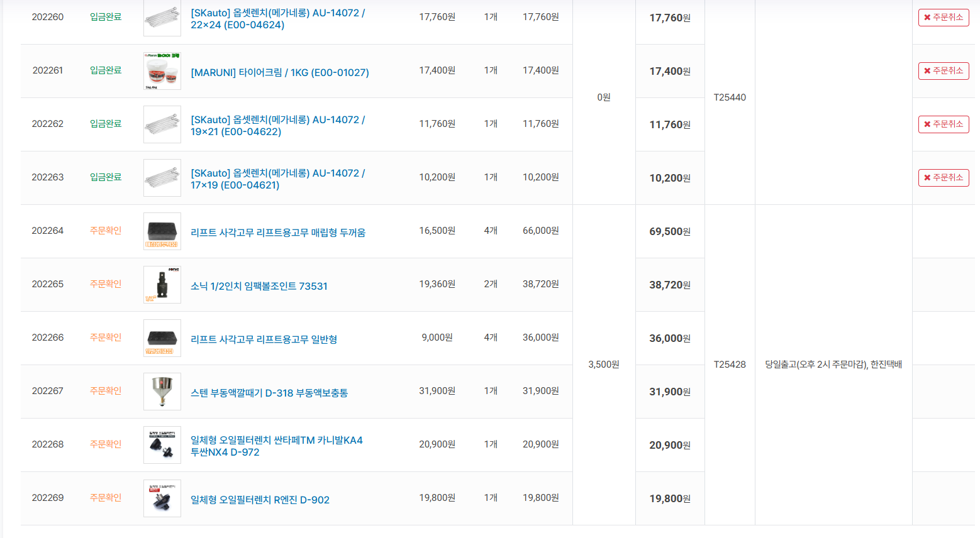The height and width of the screenshot is (538, 980).
Task: Open the 리프트 사각고무 매립형 두꺼움 link
Action: (277, 233)
